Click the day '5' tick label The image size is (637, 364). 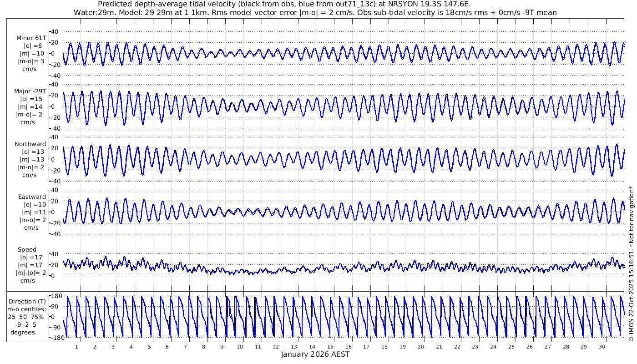tap(149, 347)
